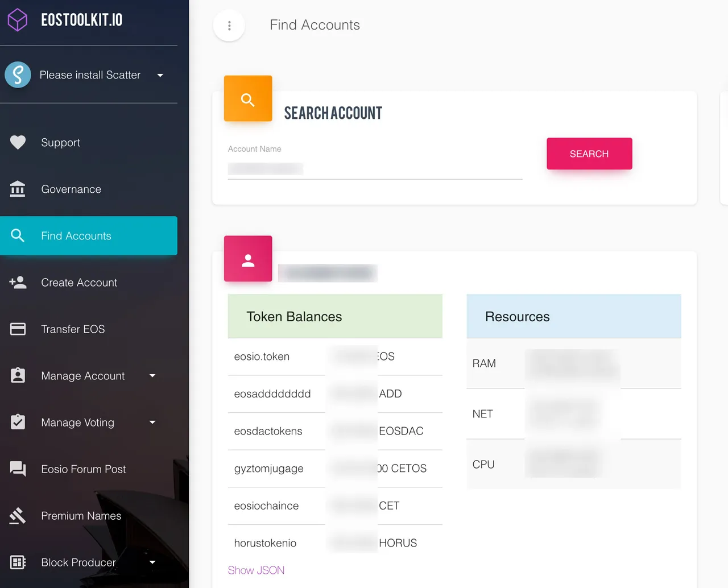
Task: Click the SEARCH ACCOUNT card heading
Action: (x=333, y=113)
